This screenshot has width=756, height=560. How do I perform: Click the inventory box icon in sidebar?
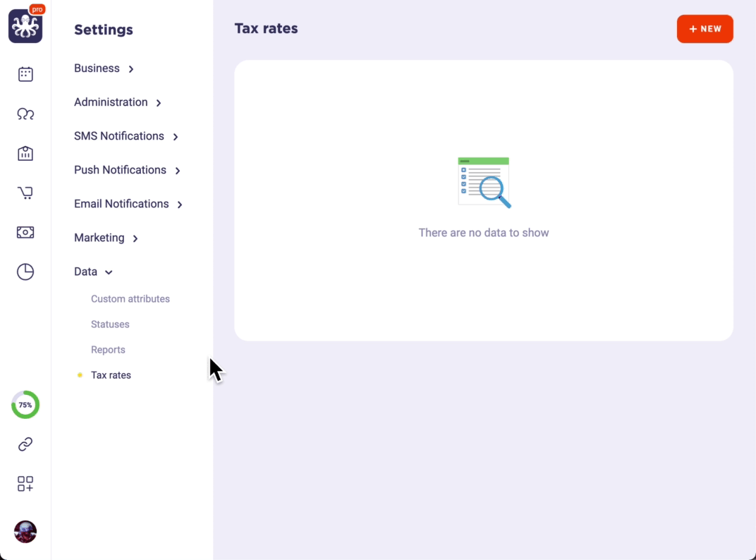pos(25,153)
